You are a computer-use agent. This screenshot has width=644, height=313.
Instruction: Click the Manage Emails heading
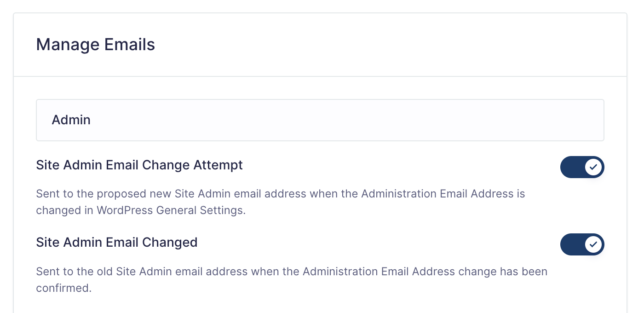(95, 45)
